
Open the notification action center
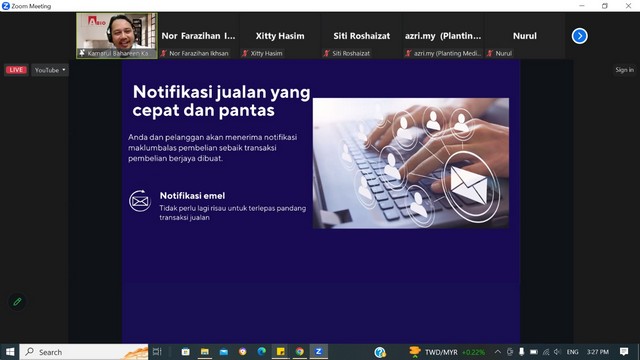tap(624, 351)
